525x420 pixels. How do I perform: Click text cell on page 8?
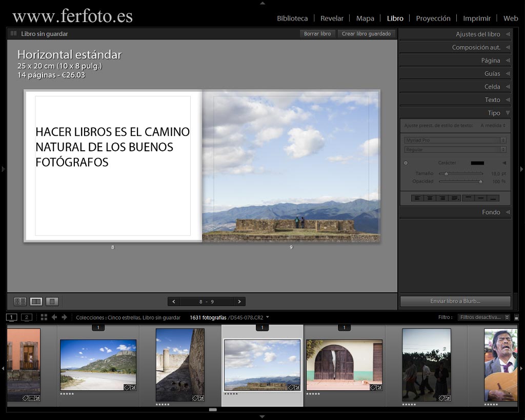[x=113, y=166]
